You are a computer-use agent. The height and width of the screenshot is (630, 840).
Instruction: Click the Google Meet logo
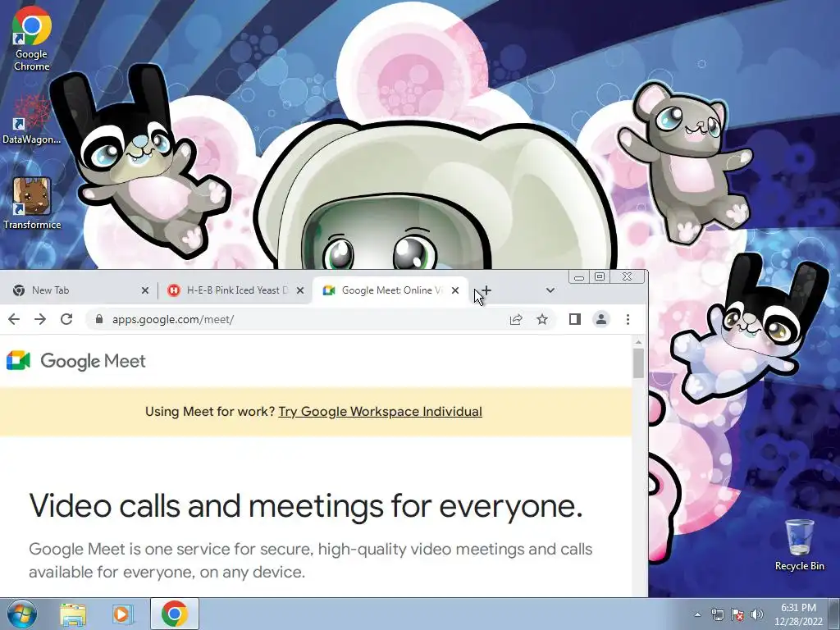[76, 361]
